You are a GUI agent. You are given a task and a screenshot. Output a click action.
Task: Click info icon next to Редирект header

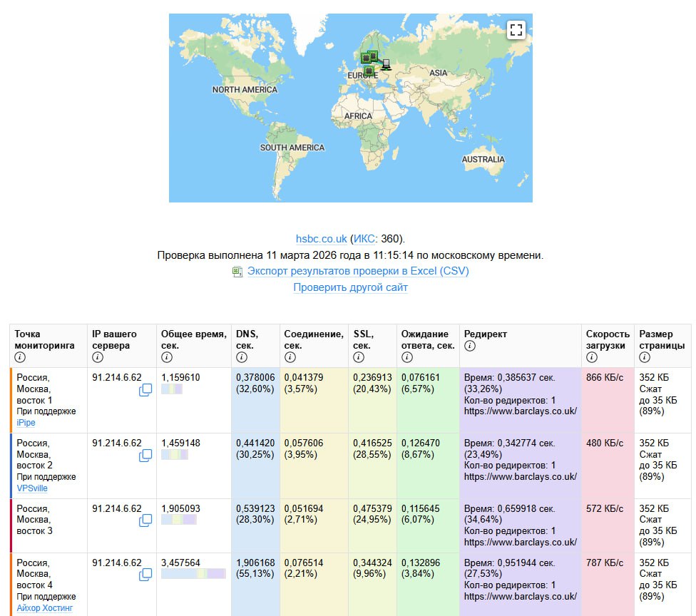469,346
